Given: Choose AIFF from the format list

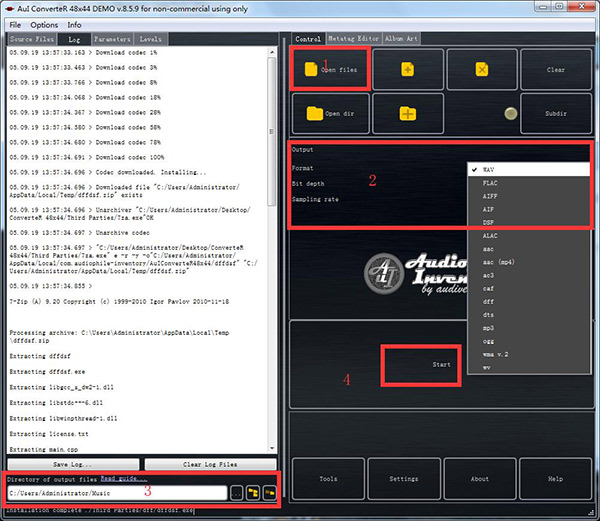Looking at the screenshot, I should tap(528, 196).
